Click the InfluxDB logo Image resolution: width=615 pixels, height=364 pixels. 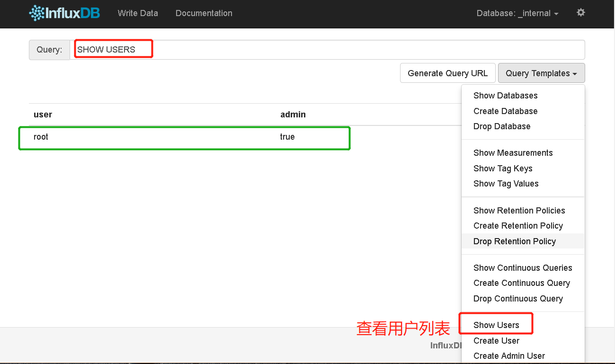[x=64, y=13]
